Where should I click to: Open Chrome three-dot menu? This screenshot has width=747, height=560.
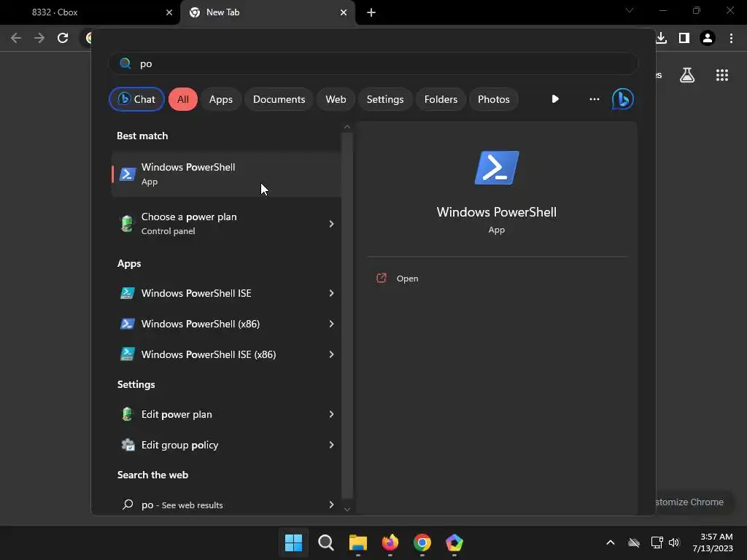pyautogui.click(x=731, y=38)
